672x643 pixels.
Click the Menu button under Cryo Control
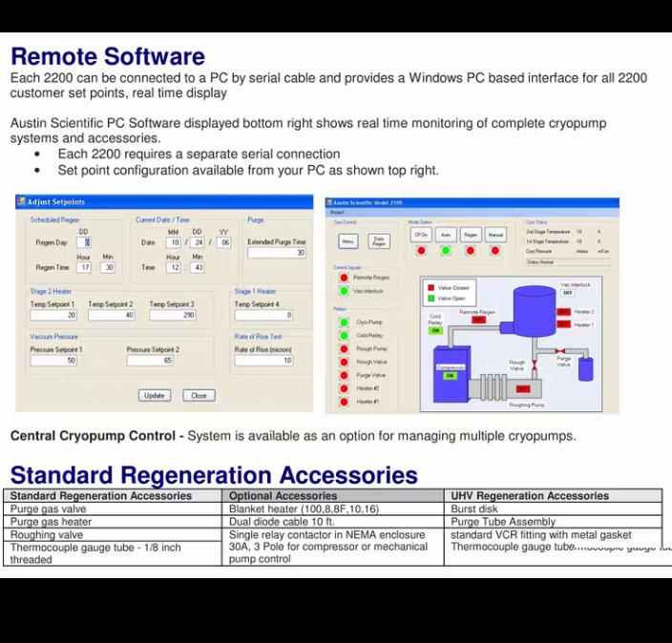coord(347,241)
